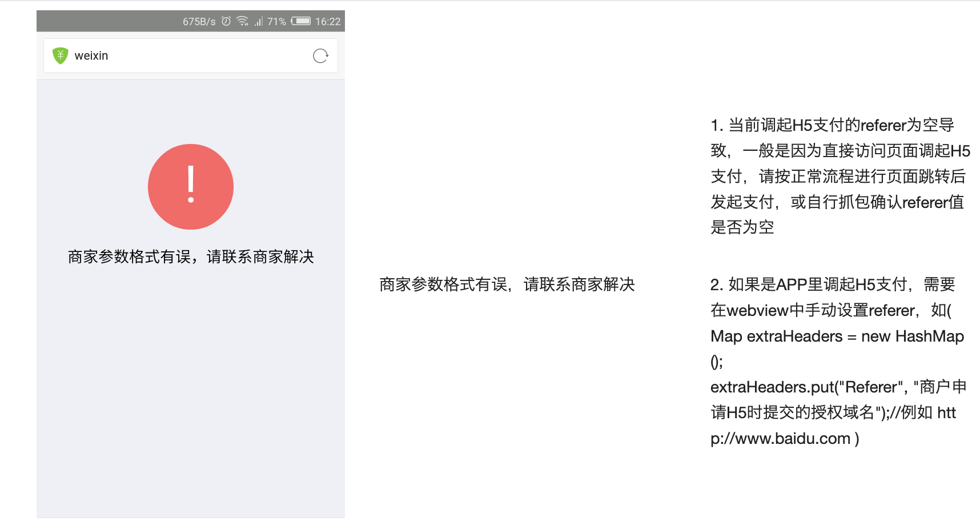Click the extraHeaders.put("Referer" code line
The image size is (980, 529).
pos(838,387)
